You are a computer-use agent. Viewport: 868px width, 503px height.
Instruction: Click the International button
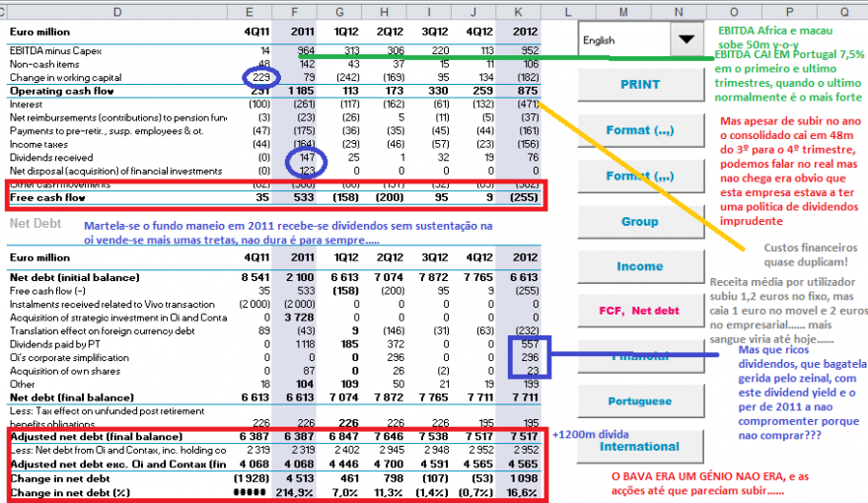[640, 447]
